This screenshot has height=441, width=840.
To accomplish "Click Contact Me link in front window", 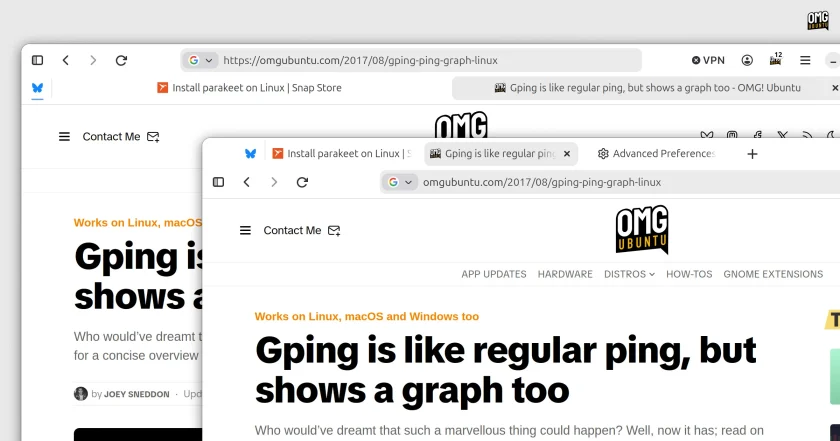I will click(x=292, y=230).
